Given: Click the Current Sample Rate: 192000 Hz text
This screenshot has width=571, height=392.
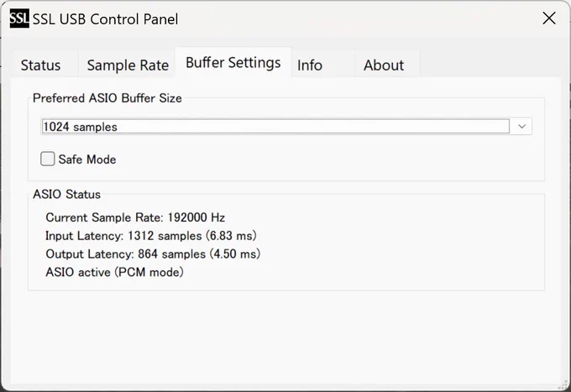Looking at the screenshot, I should pyautogui.click(x=135, y=217).
